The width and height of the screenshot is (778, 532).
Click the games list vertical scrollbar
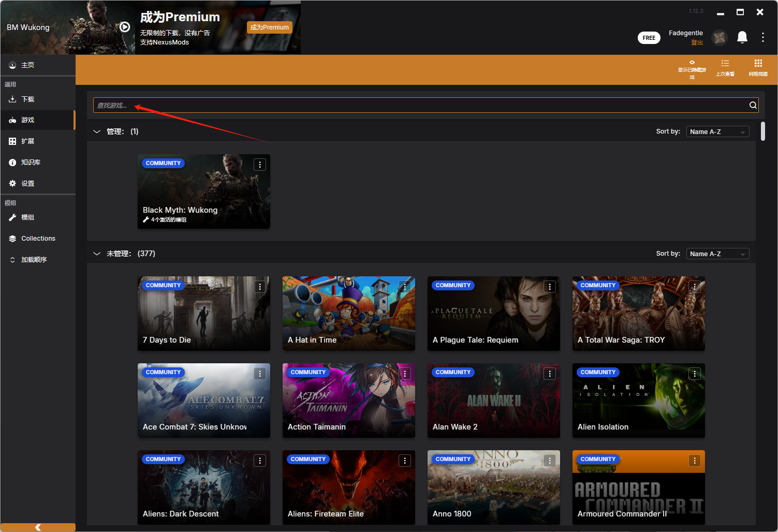[x=763, y=131]
